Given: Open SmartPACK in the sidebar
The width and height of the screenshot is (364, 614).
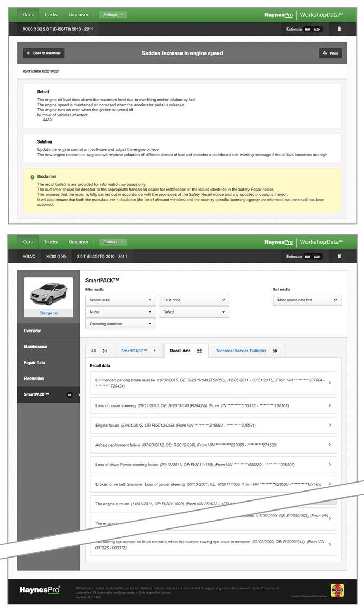Looking at the screenshot, I should (49, 395).
